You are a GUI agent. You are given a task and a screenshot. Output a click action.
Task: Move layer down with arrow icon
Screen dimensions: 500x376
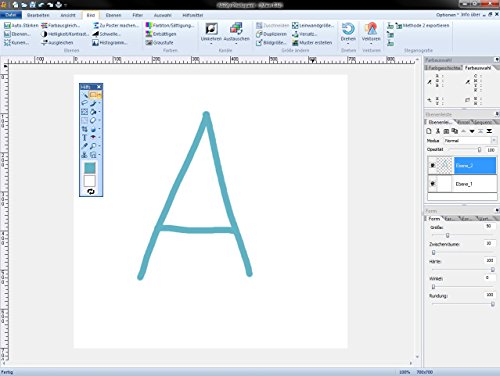point(472,131)
